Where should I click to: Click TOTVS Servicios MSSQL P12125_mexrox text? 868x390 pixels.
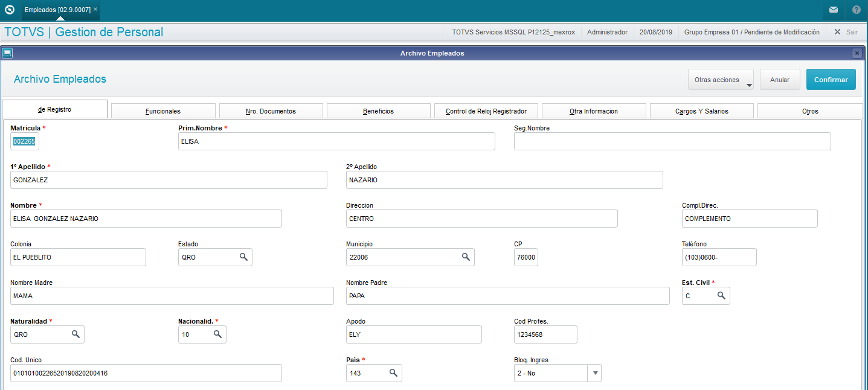(513, 32)
